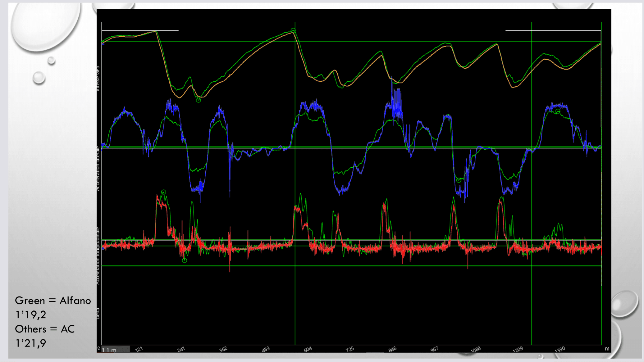The image size is (644, 362).
Task: Click the green circle marker at speed curve peak
Action: click(x=293, y=30)
